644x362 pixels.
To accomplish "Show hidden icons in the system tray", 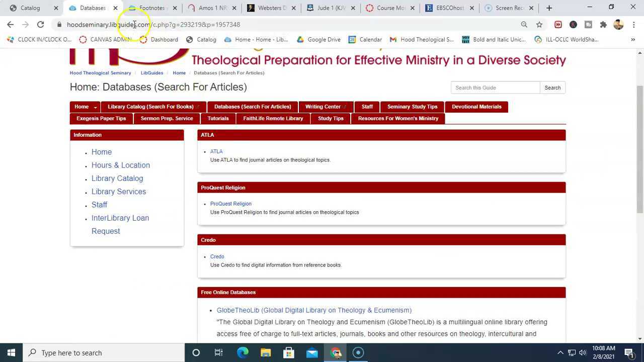I will (x=560, y=352).
